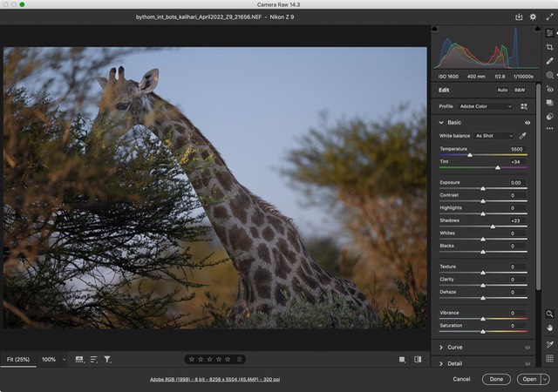Toggle the grid overlay icon
Viewport: 558px width, 392px height.
550,358
